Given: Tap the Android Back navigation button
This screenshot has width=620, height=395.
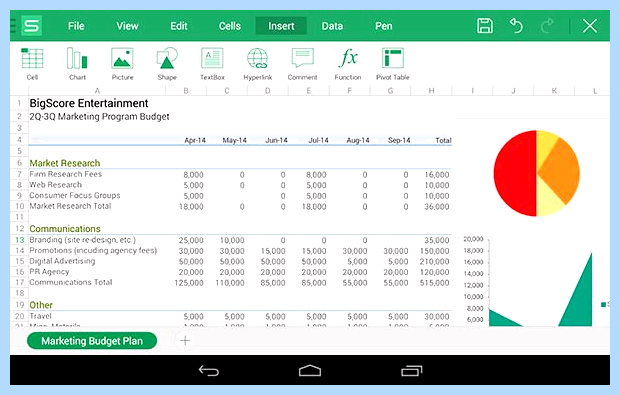Looking at the screenshot, I should [x=208, y=370].
